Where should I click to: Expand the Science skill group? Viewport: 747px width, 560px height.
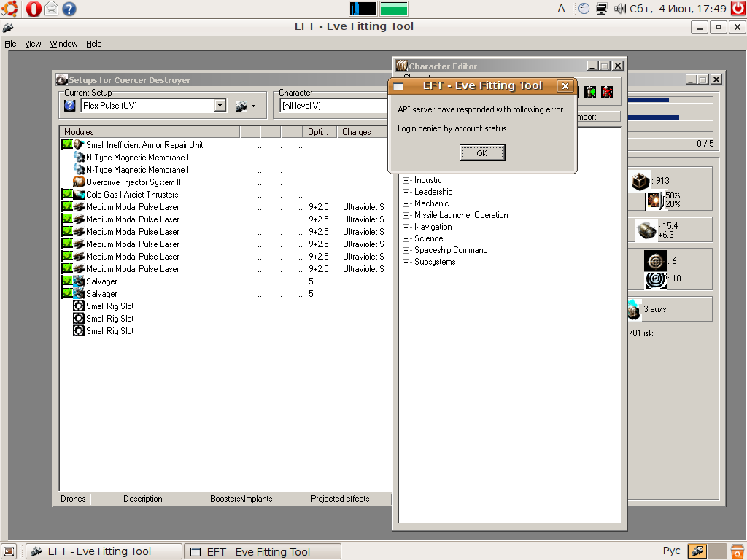406,238
